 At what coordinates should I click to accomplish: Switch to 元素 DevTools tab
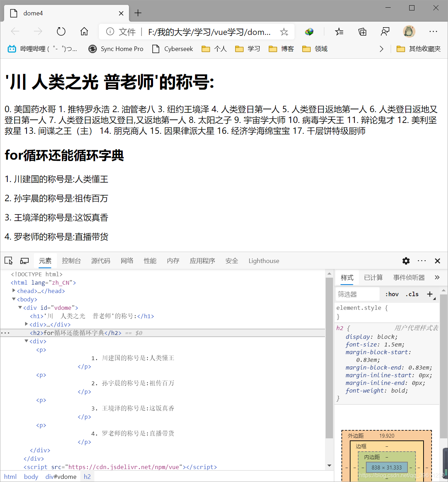(x=45, y=261)
